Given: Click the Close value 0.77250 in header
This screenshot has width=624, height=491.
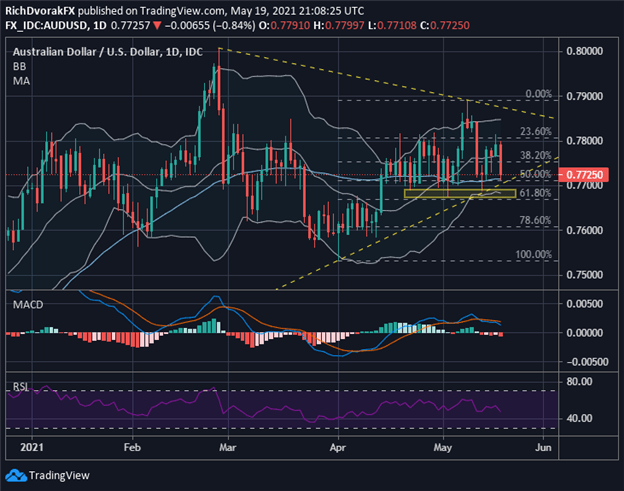Looking at the screenshot, I should (x=450, y=26).
